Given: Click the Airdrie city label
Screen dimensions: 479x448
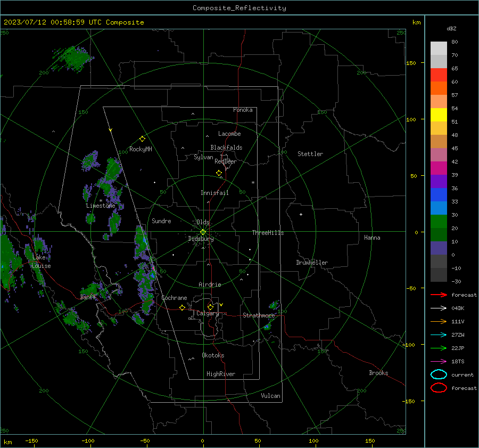Looking at the screenshot, I should coord(210,284).
